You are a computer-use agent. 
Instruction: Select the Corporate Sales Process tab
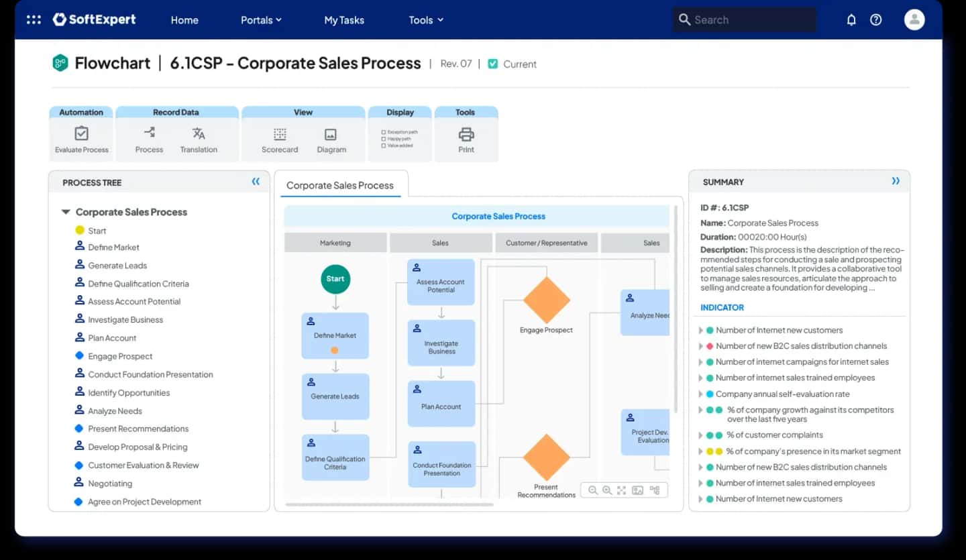coord(340,186)
